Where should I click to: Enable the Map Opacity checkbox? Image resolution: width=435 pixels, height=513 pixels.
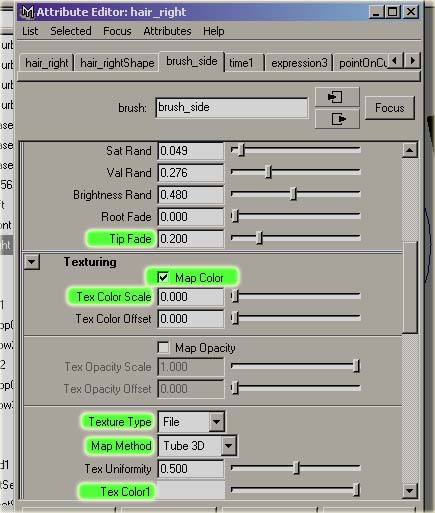(x=163, y=347)
